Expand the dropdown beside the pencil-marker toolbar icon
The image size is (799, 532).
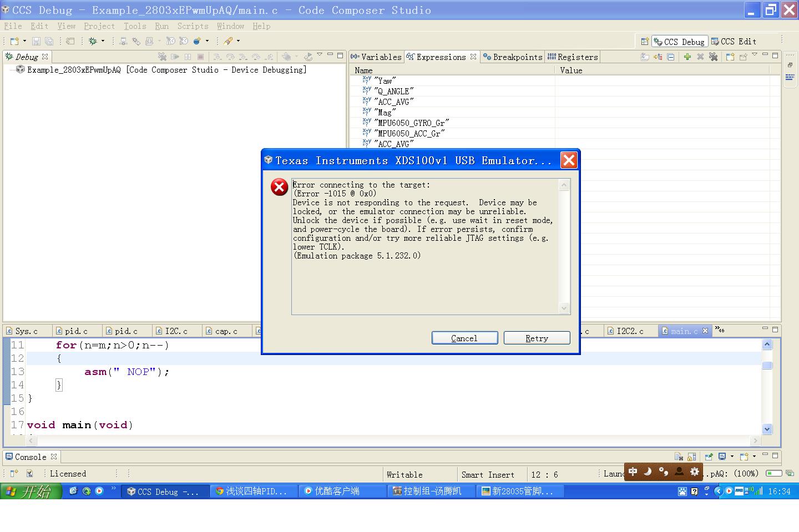tap(238, 41)
